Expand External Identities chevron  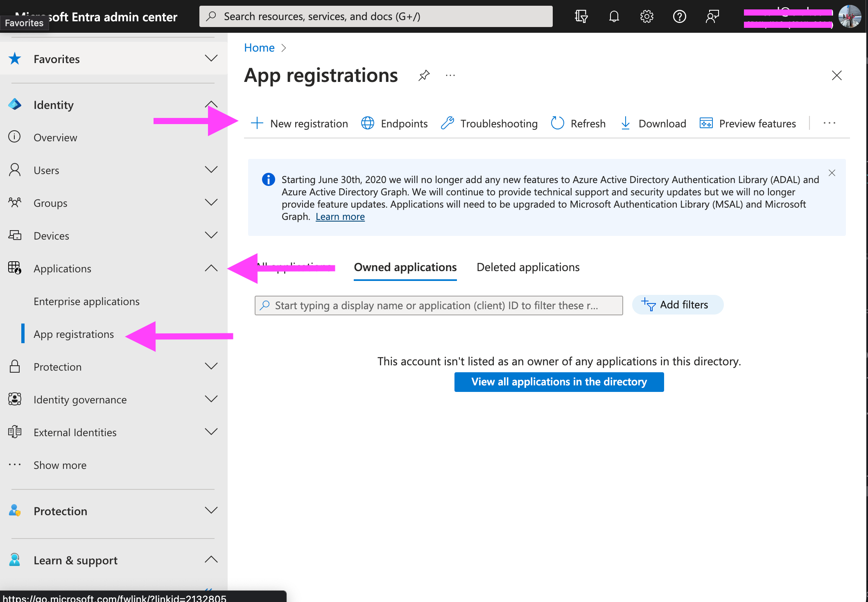coord(211,432)
